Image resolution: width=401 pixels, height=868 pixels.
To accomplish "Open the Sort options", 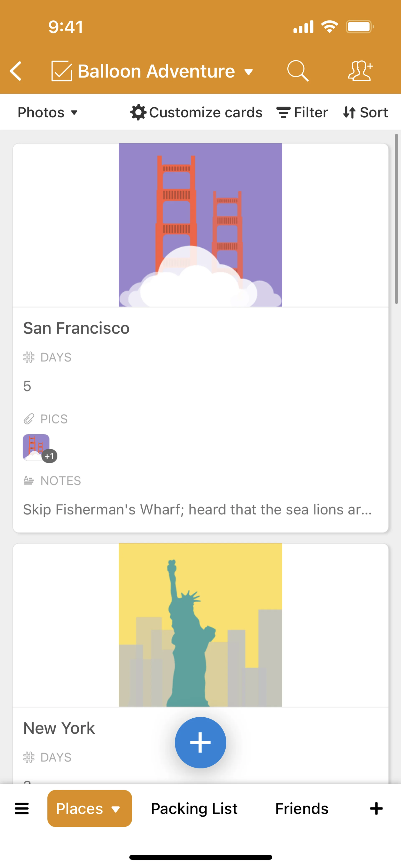I will pyautogui.click(x=365, y=113).
